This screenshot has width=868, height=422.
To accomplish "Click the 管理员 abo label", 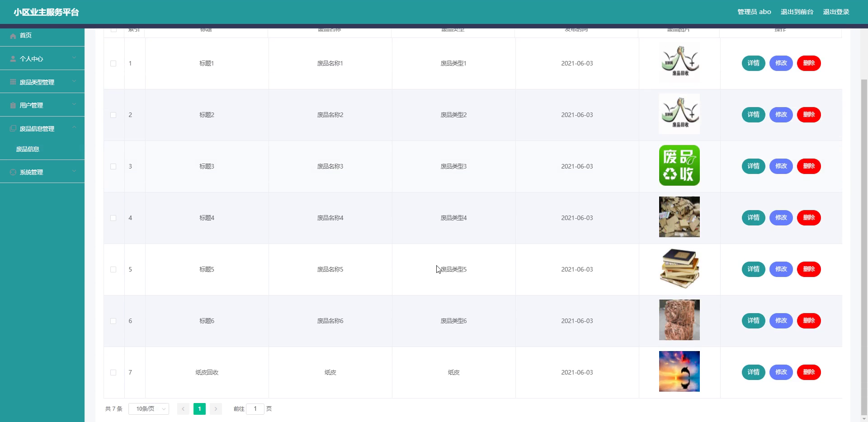I will pyautogui.click(x=754, y=12).
